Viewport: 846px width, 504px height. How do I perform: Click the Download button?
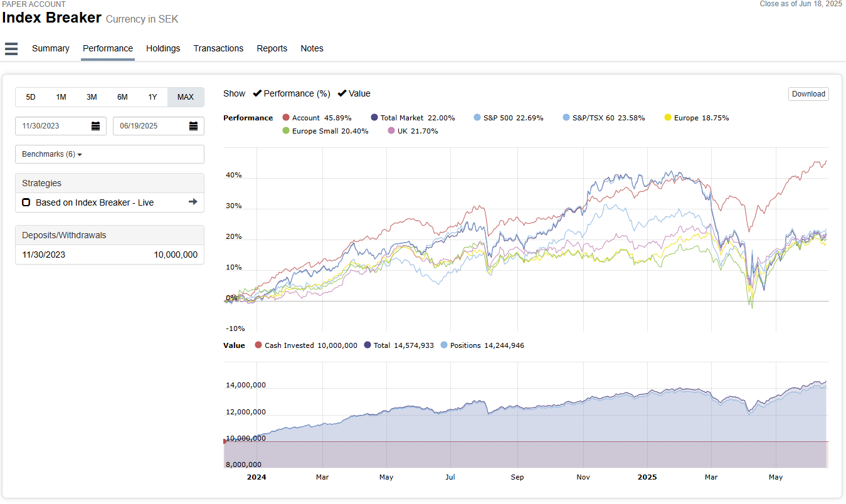(x=808, y=94)
